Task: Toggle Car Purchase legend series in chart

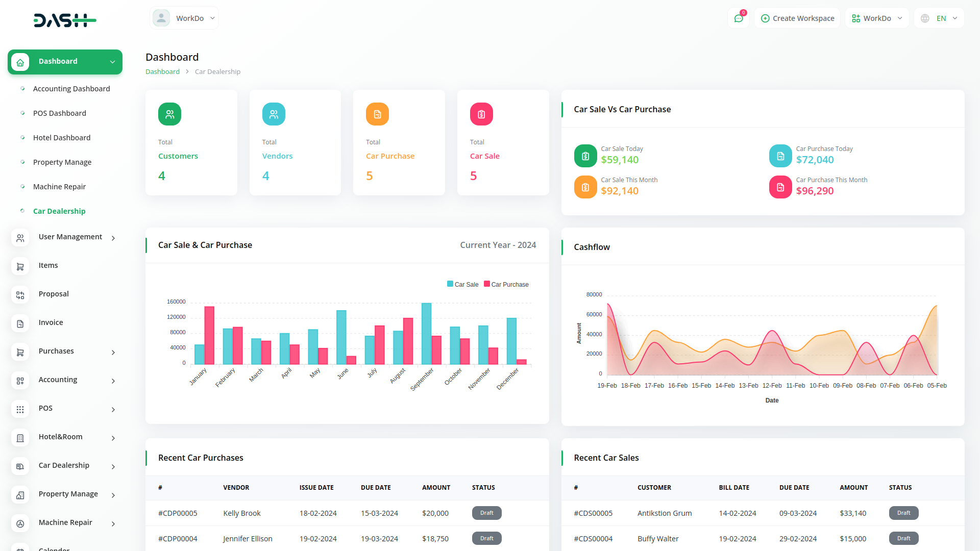Action: pyautogui.click(x=506, y=285)
